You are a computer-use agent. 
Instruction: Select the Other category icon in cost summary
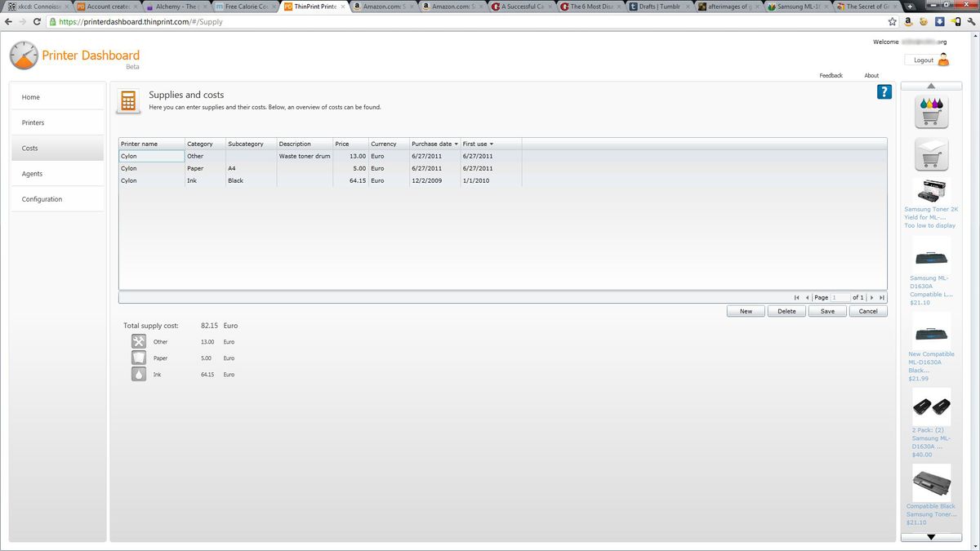point(138,341)
